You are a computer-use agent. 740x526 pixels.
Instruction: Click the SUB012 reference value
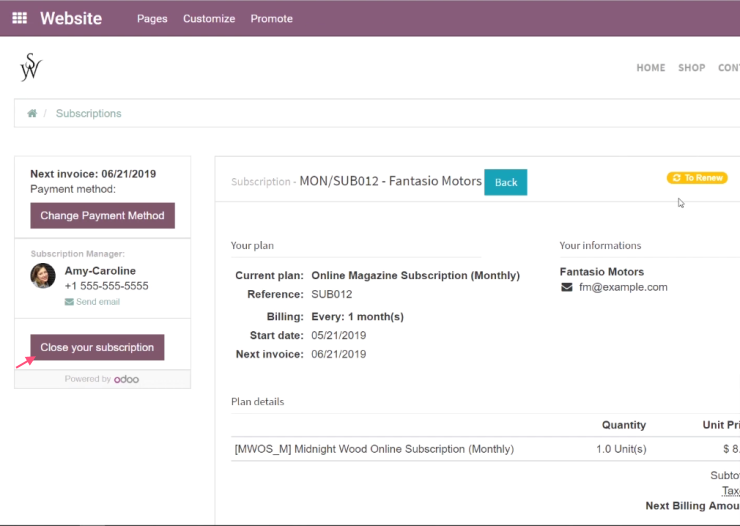pyautogui.click(x=331, y=294)
